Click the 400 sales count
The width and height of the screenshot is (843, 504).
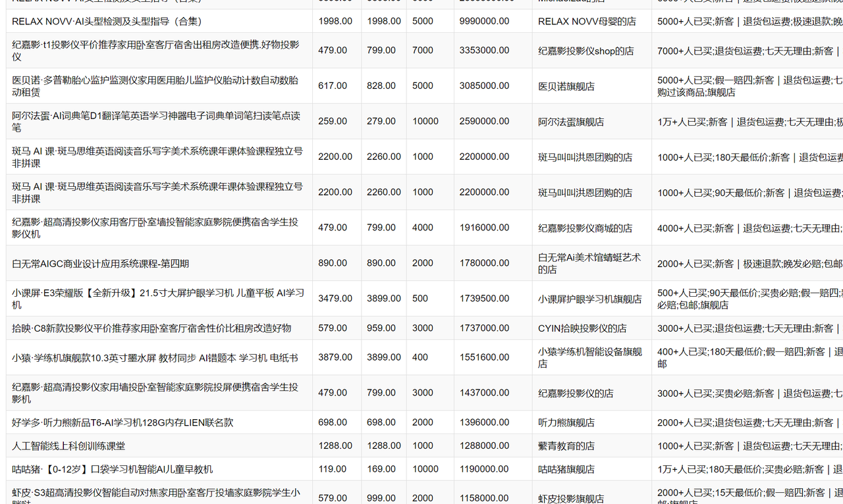(420, 357)
